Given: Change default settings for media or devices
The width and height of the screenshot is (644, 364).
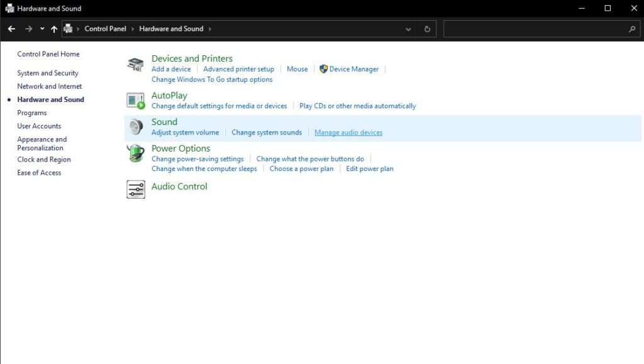Looking at the screenshot, I should tap(219, 106).
